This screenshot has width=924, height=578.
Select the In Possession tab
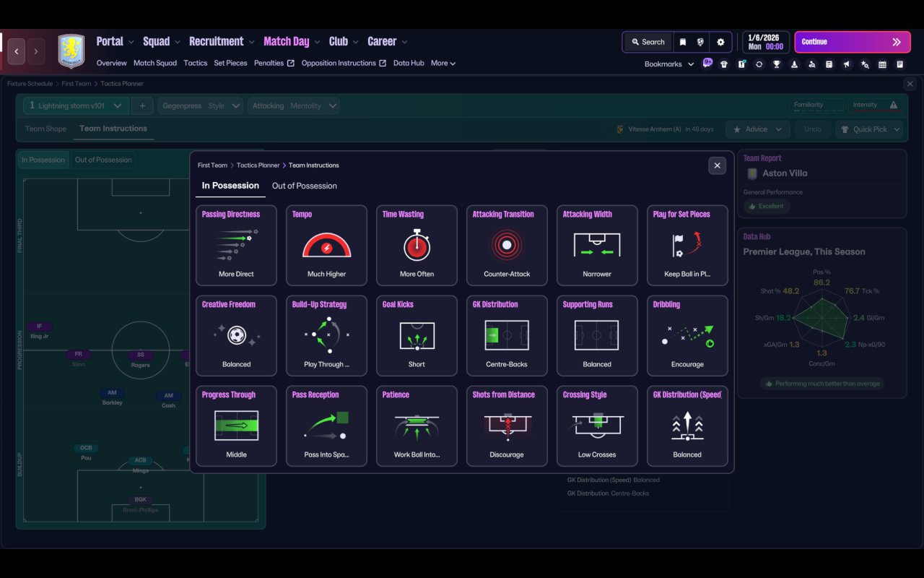(x=230, y=186)
